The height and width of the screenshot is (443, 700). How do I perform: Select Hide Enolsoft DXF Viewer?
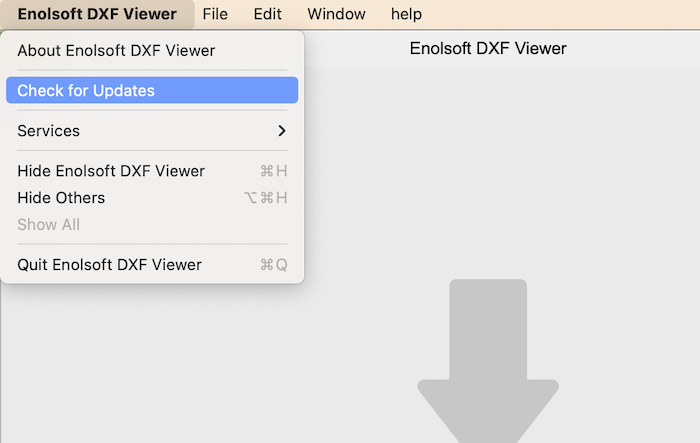pos(111,171)
